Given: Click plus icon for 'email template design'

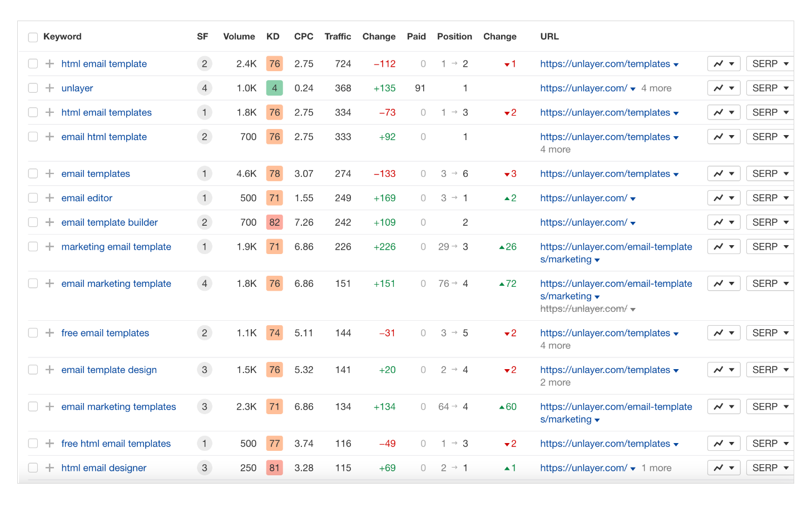Looking at the screenshot, I should tap(49, 370).
